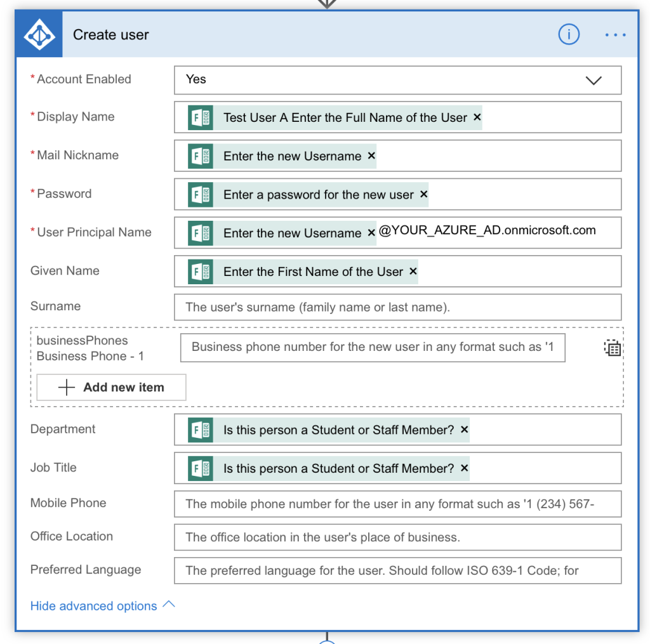
Task: Remove the Display Name dynamic content token
Action: point(477,117)
